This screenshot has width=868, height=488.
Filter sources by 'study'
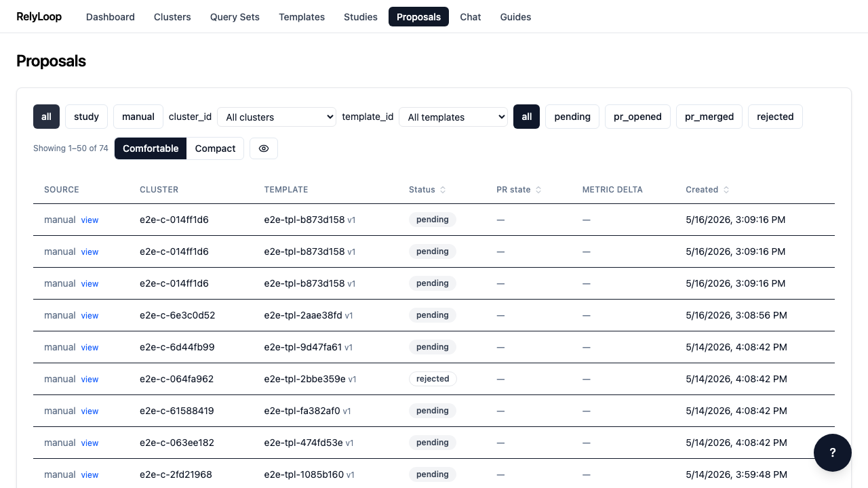86,117
